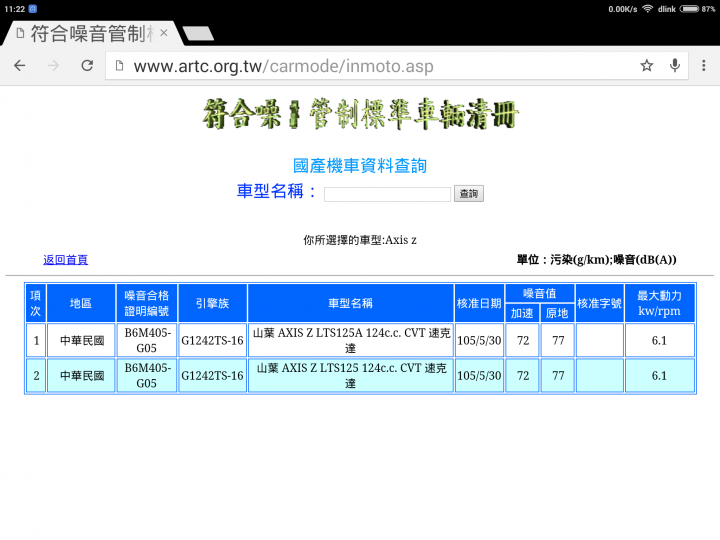Click the 最大動力 kw/rpm column header
720x540 pixels.
click(659, 303)
